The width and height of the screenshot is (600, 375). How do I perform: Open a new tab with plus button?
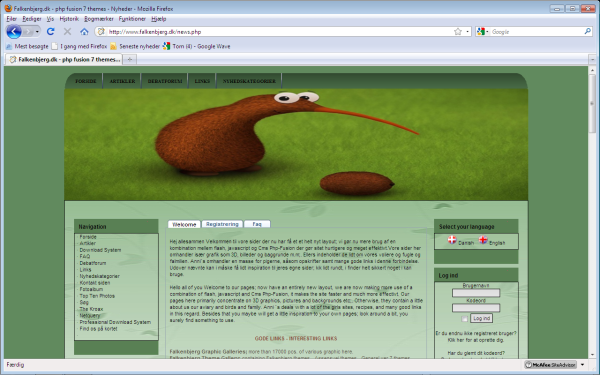(x=130, y=59)
